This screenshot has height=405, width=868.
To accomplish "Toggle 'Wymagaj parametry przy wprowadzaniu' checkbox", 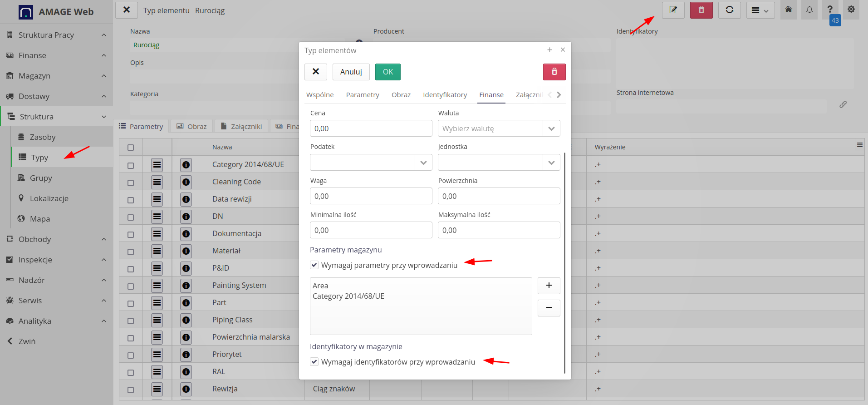I will tap(314, 265).
